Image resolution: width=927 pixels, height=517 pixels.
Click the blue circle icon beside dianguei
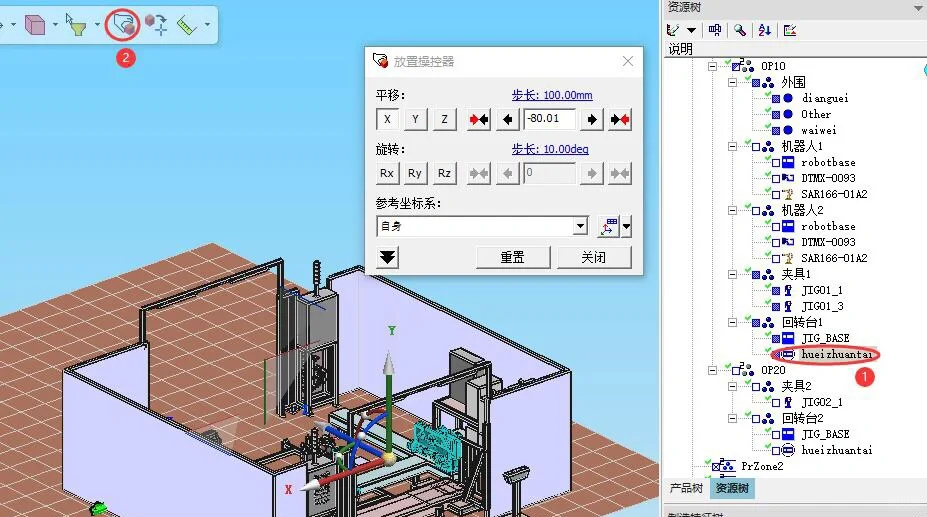788,98
